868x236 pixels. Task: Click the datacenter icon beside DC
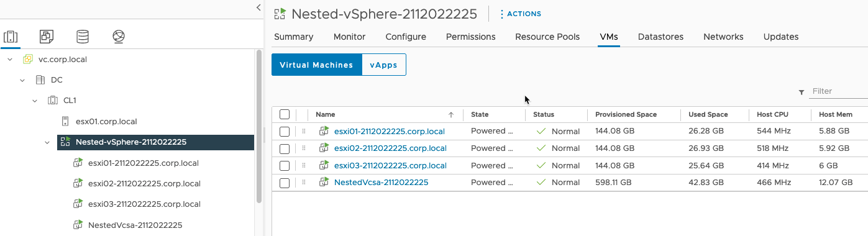pyautogui.click(x=40, y=80)
